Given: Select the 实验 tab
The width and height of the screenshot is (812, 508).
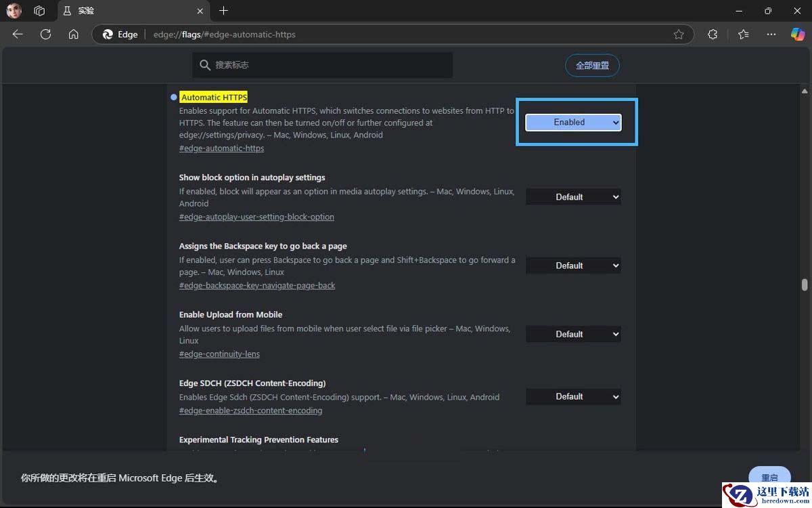Looking at the screenshot, I should pyautogui.click(x=133, y=11).
